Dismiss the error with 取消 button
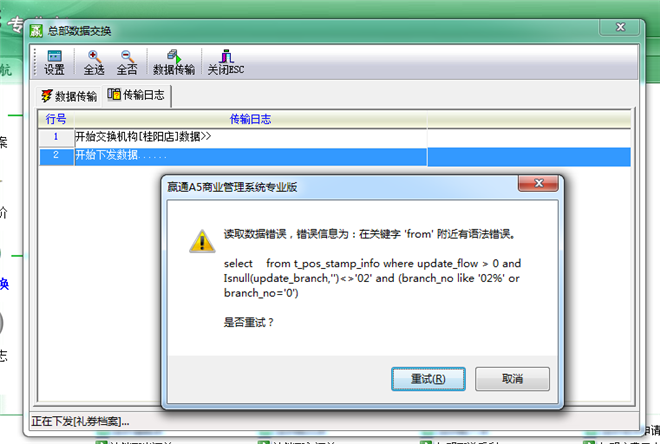660x444 pixels. 512,379
